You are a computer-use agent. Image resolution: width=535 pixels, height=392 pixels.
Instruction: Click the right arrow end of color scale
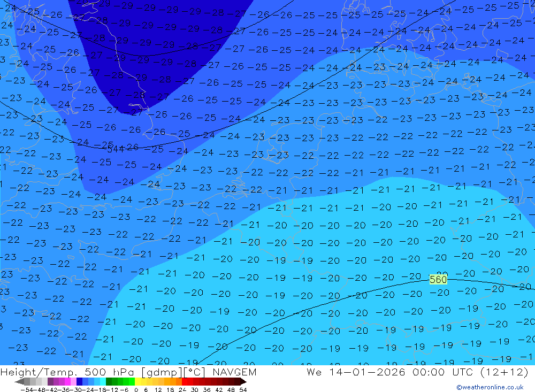click(243, 381)
